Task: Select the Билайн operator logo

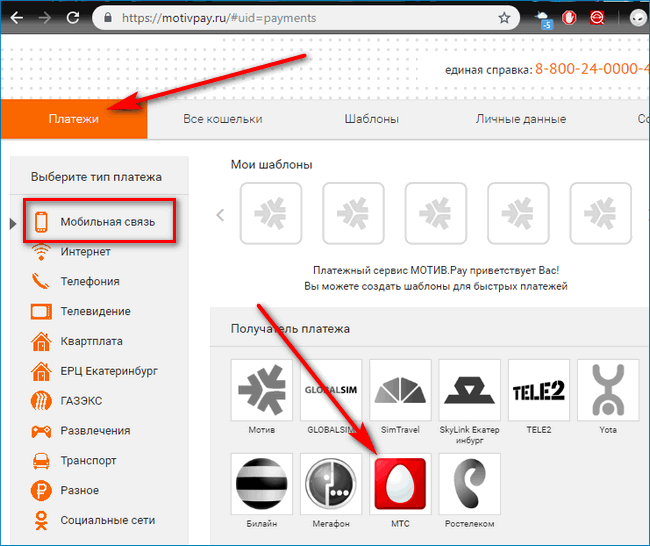Action: click(262, 484)
